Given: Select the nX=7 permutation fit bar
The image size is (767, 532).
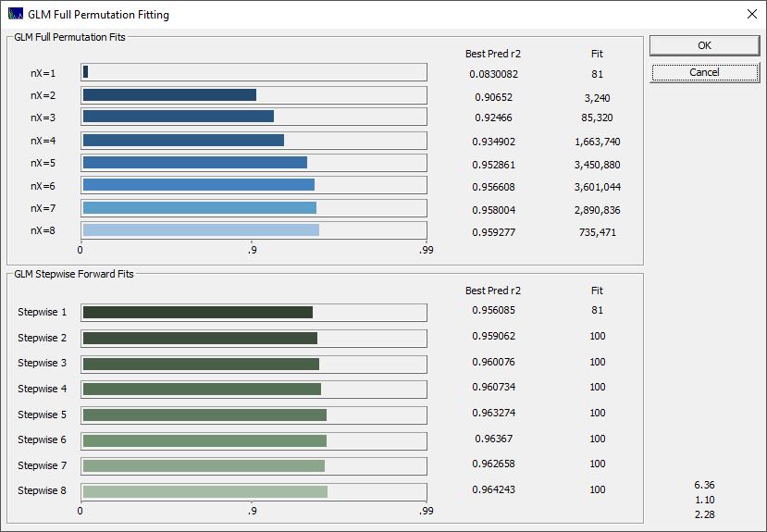Looking at the screenshot, I should [254, 208].
